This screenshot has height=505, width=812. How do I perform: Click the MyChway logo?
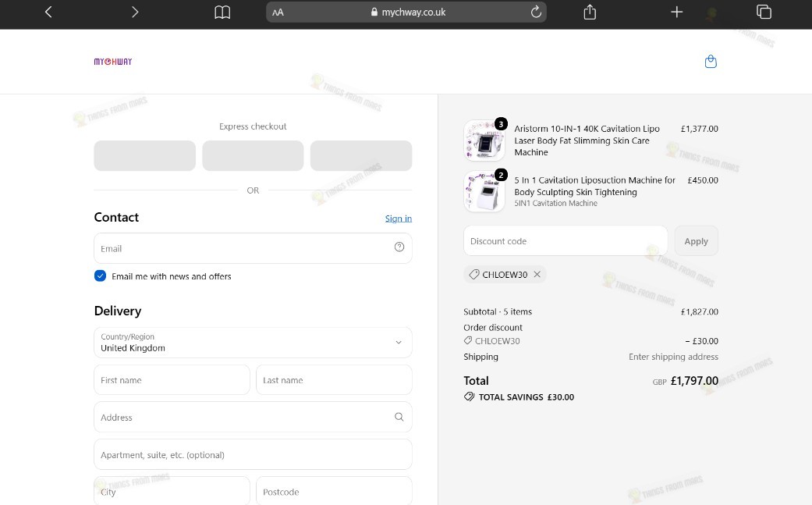click(x=113, y=62)
